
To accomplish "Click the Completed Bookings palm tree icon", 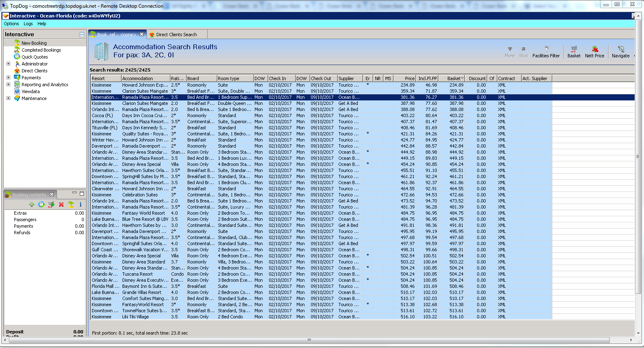I will click(17, 50).
